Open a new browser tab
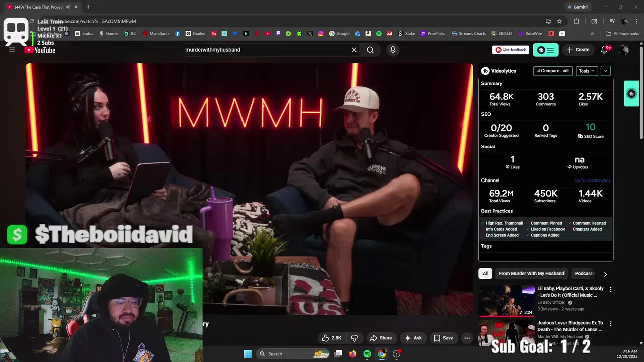644x362 pixels. [89, 7]
